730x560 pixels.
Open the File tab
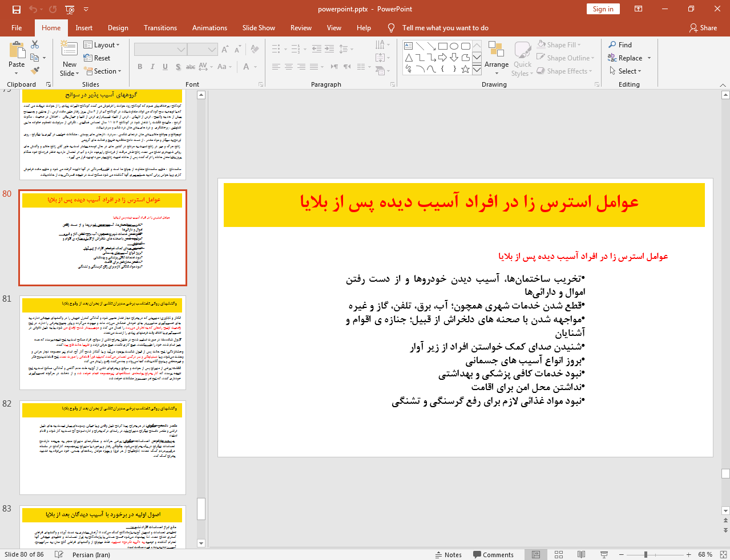(17, 28)
